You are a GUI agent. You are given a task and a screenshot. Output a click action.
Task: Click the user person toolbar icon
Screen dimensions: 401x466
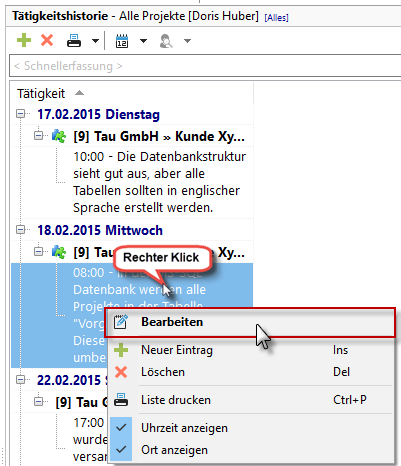166,41
